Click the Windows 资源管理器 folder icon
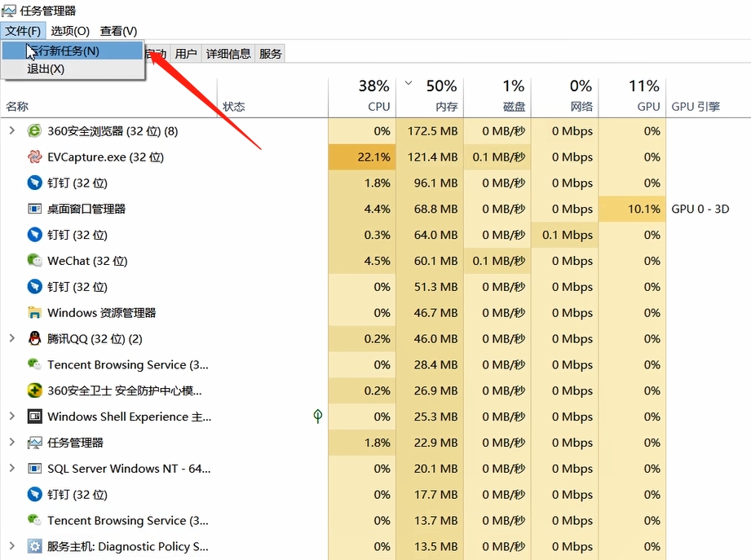751x560 pixels. [x=34, y=313]
